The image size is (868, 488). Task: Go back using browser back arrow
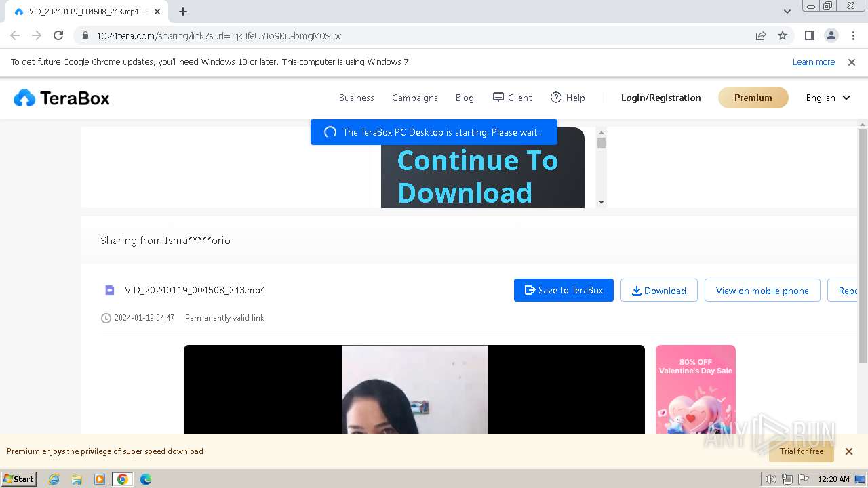(x=15, y=36)
